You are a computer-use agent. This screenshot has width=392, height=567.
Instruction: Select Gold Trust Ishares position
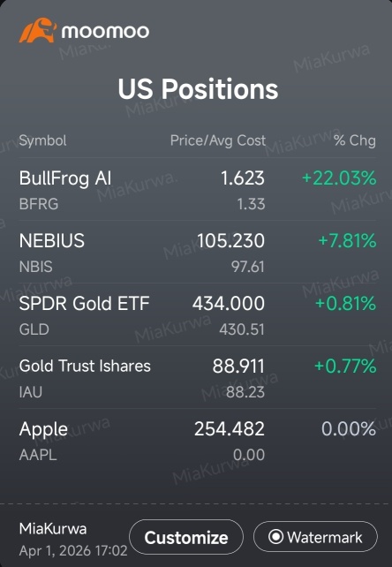click(x=85, y=366)
